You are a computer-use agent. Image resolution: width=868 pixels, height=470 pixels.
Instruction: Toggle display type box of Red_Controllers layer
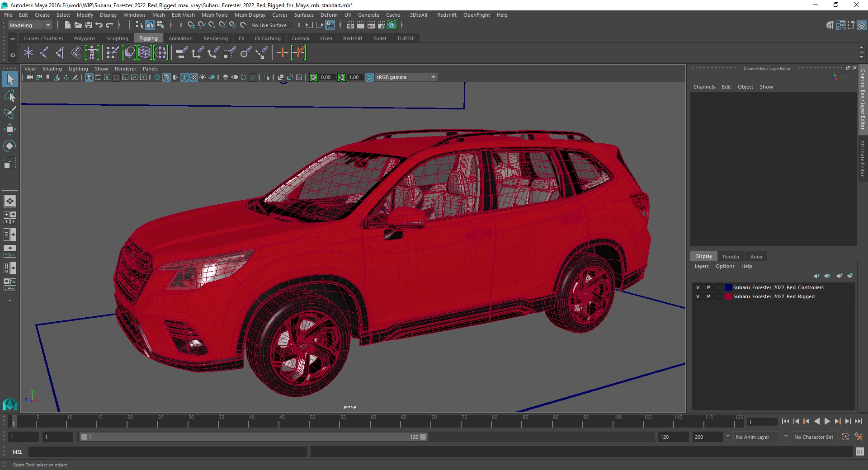[718, 287]
